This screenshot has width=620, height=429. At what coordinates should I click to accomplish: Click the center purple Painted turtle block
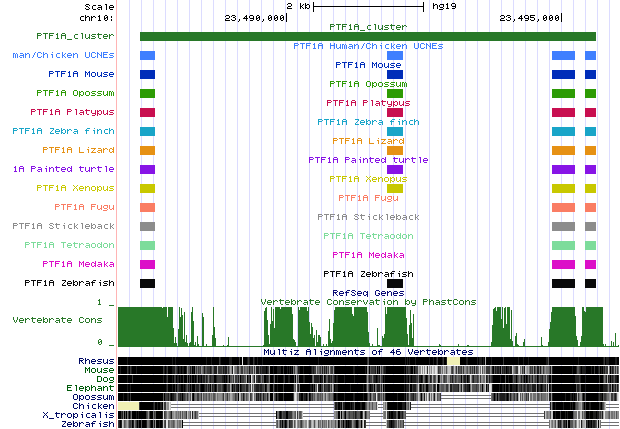(395, 170)
